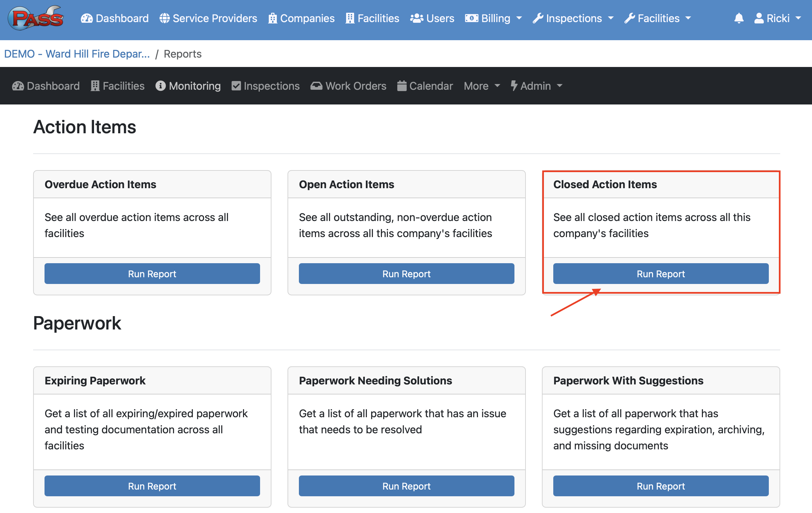Click the Inspections checkmark icon in dark navbar
Screen dimensions: 812x513
point(236,86)
